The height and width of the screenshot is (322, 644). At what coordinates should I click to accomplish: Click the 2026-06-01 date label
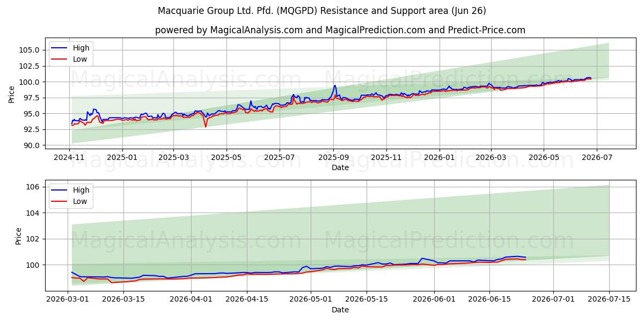(x=433, y=301)
